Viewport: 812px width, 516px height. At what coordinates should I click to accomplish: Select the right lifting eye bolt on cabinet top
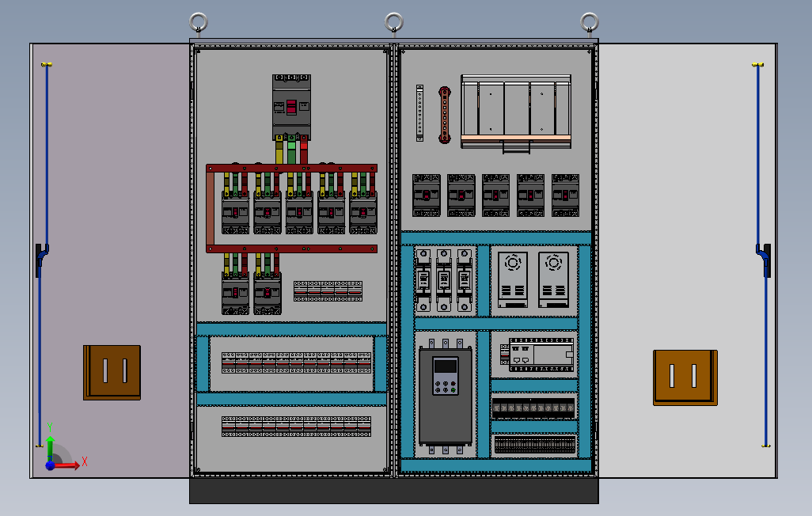[x=590, y=24]
